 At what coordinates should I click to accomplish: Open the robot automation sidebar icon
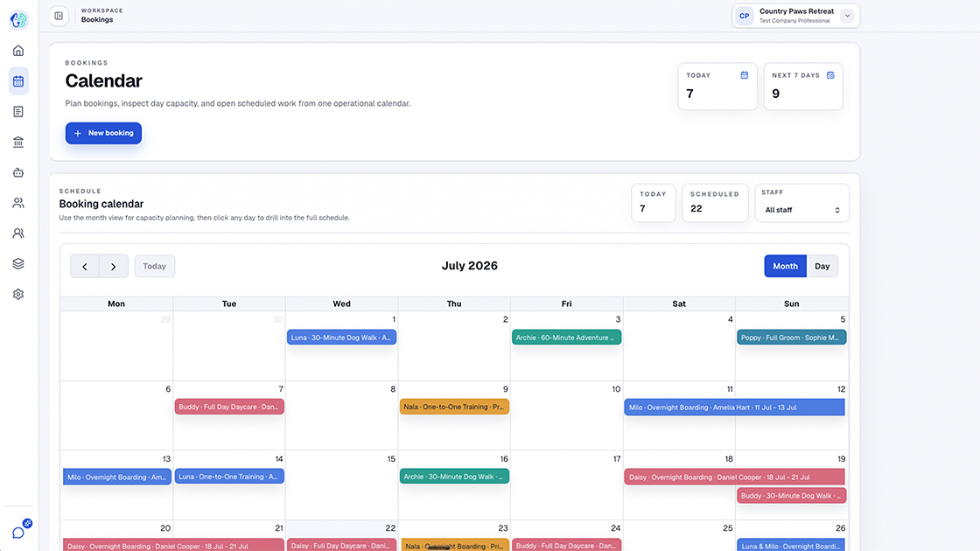(18, 172)
